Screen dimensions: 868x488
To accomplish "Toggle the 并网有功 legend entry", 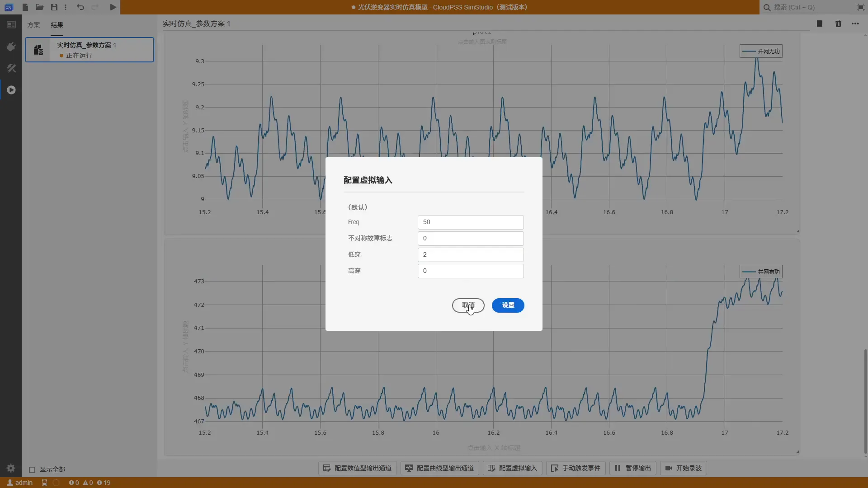I will pos(761,272).
